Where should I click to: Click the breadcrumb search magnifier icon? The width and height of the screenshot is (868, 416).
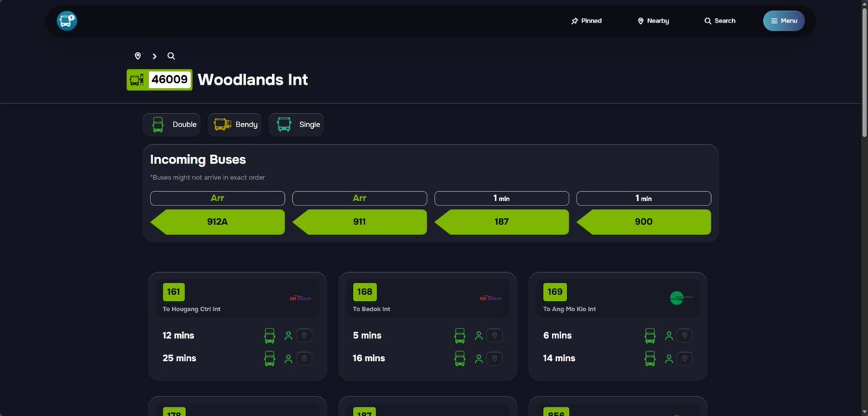(x=171, y=56)
